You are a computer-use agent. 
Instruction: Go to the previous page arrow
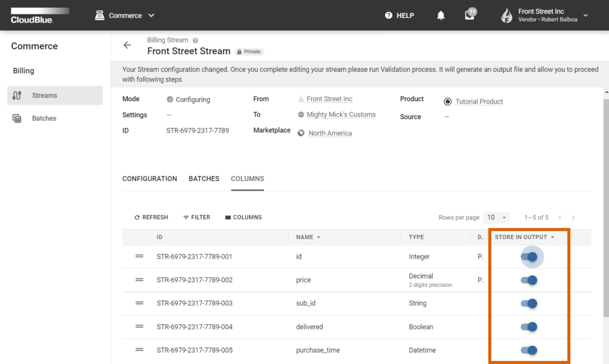[x=560, y=218]
